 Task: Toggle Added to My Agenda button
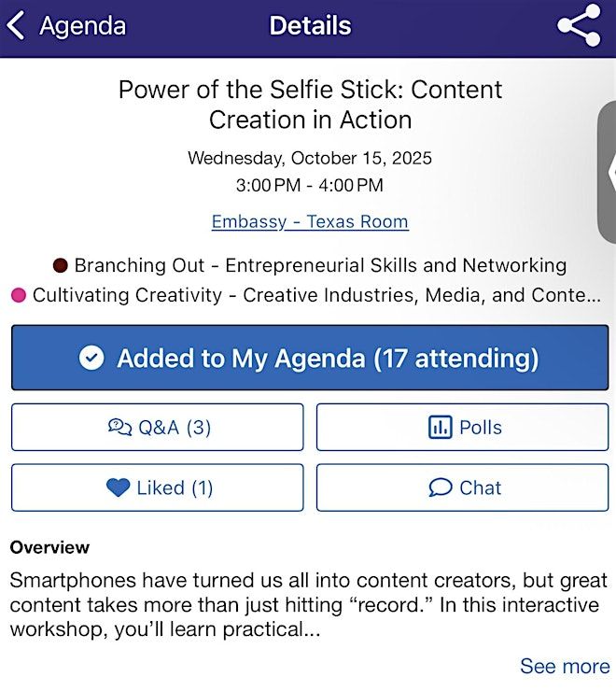[309, 359]
